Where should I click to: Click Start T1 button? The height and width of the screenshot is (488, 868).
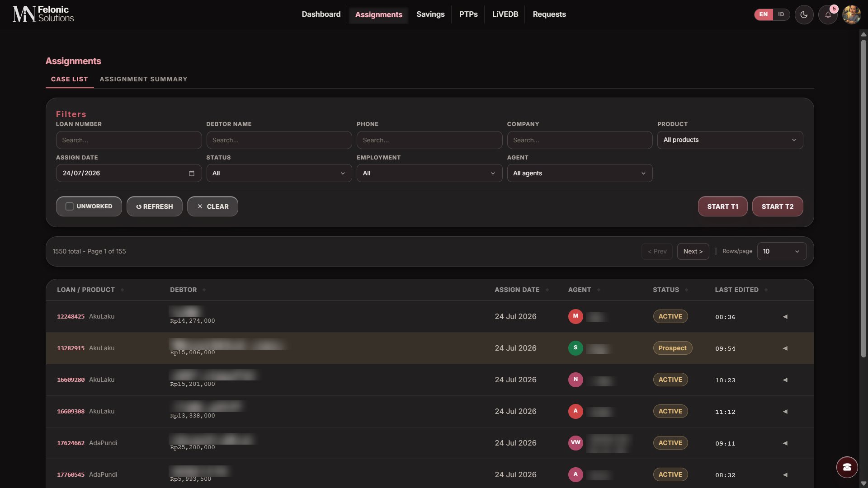pos(722,206)
